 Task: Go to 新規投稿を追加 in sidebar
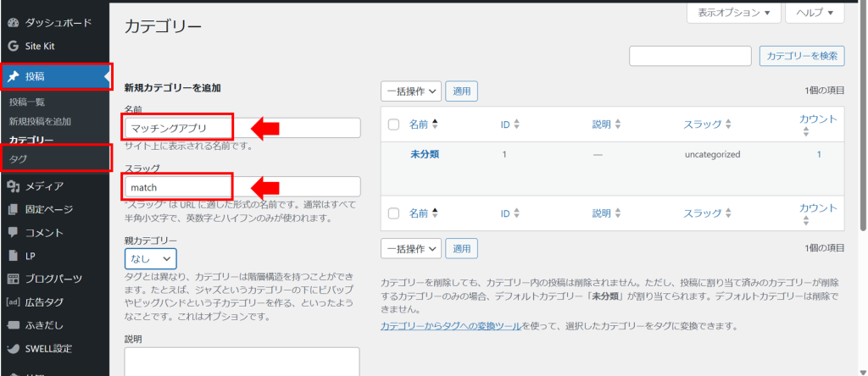(x=40, y=121)
